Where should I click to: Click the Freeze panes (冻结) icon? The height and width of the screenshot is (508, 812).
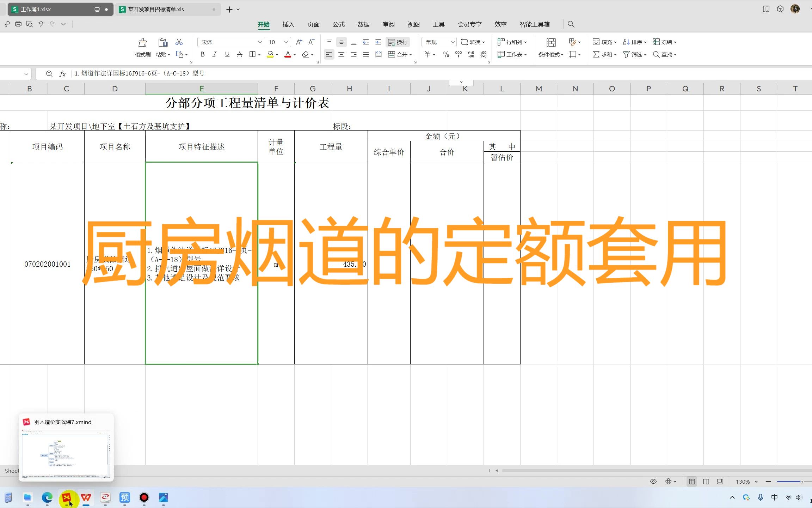(x=656, y=42)
